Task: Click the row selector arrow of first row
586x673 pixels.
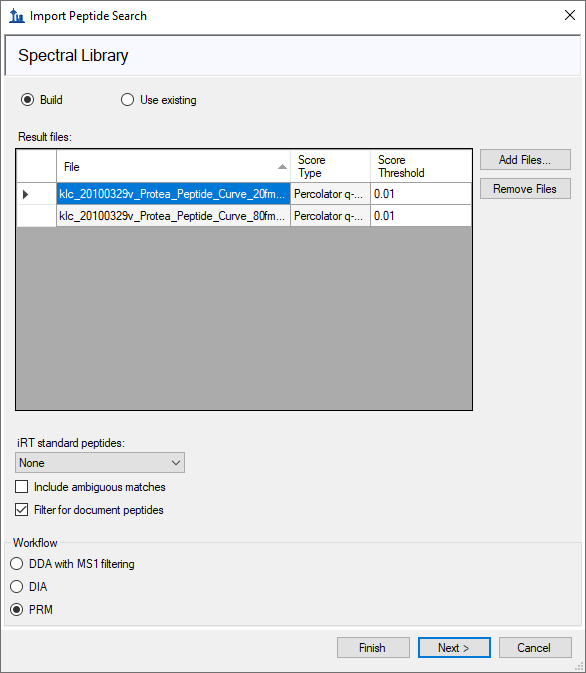Action: pos(25,194)
